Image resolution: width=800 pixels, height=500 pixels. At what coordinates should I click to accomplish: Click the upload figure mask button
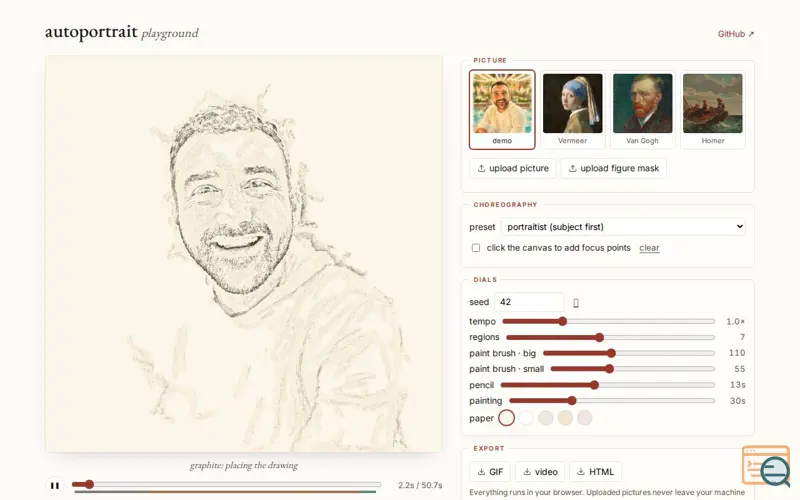coord(614,168)
